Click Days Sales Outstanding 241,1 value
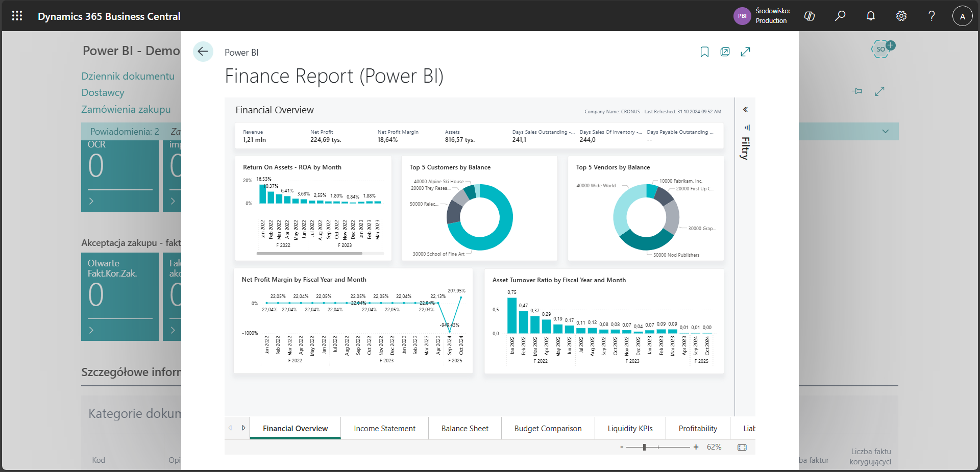Image resolution: width=980 pixels, height=472 pixels. [519, 140]
